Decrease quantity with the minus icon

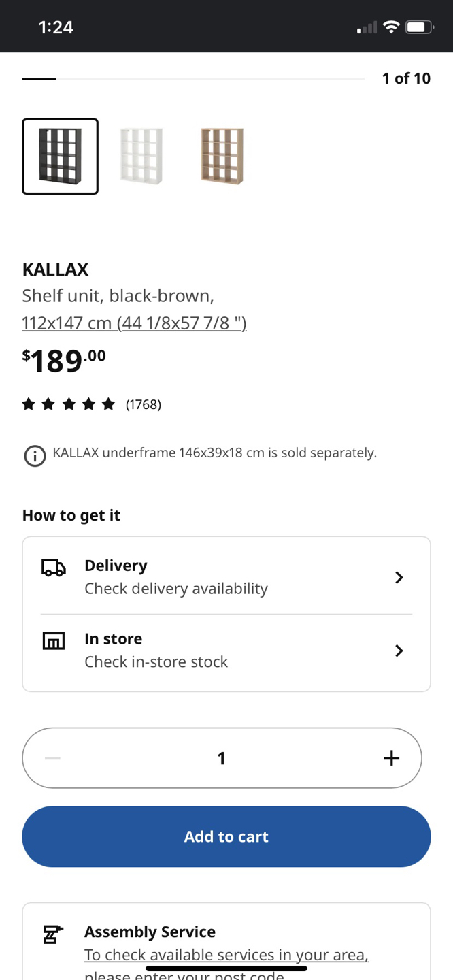(53, 758)
